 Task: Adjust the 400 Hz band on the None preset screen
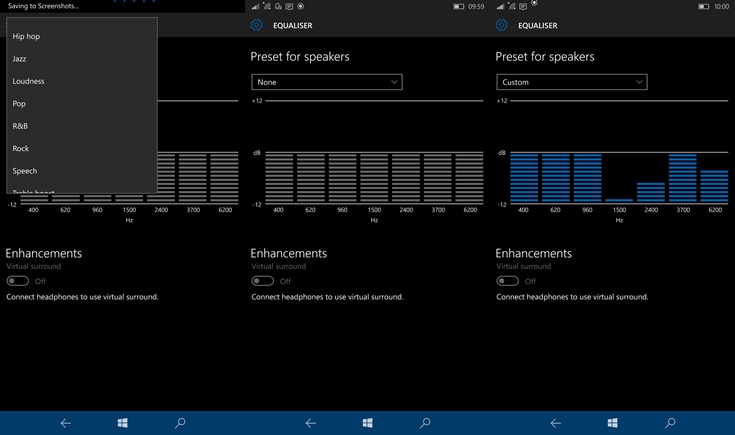[279, 178]
